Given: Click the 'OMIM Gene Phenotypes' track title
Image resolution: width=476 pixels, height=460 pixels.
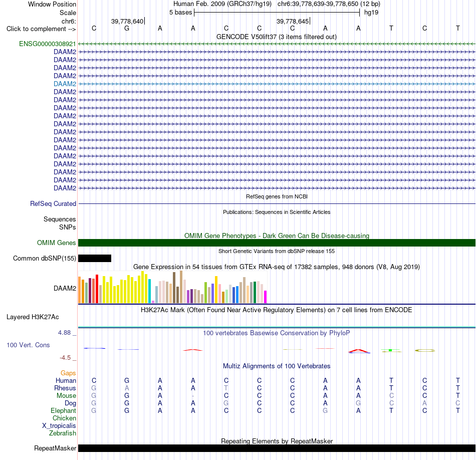Looking at the screenshot, I should (x=277, y=236).
